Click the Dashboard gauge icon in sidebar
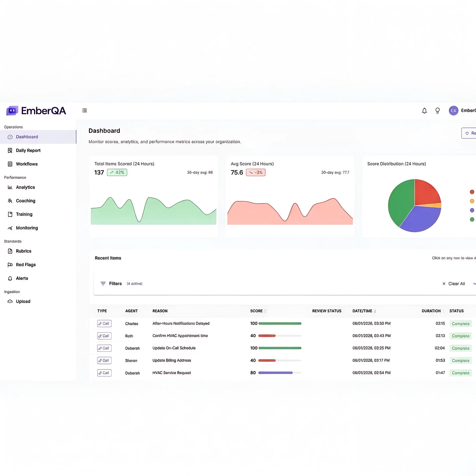476x476 pixels. point(10,137)
